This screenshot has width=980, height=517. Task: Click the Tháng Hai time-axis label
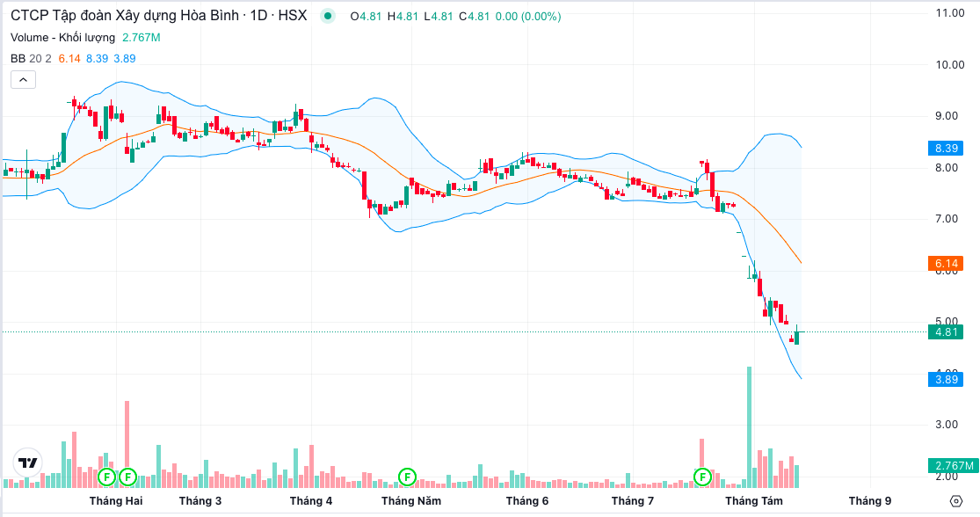pyautogui.click(x=116, y=501)
